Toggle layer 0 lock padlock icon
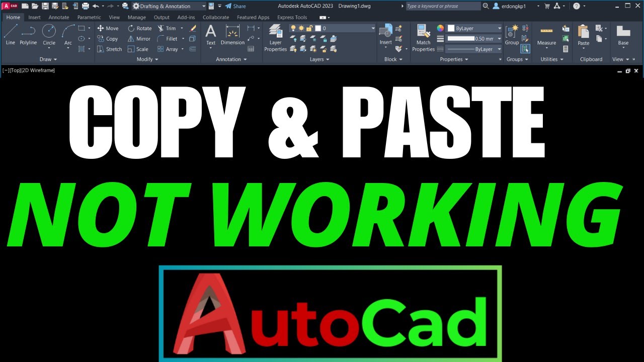The width and height of the screenshot is (644, 362). [x=309, y=28]
